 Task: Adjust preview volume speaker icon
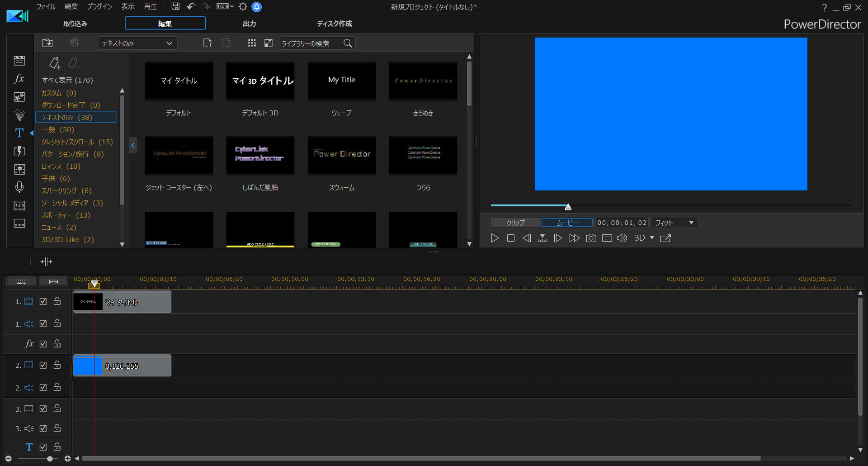pos(622,238)
